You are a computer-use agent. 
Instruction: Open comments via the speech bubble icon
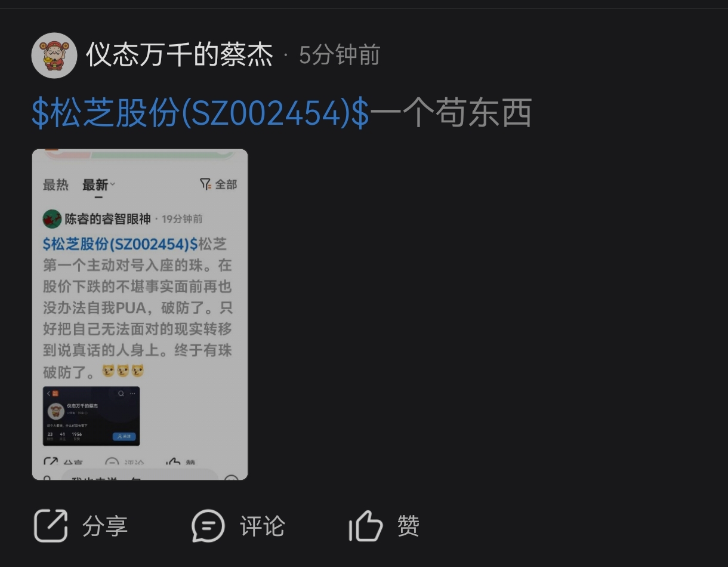208,526
